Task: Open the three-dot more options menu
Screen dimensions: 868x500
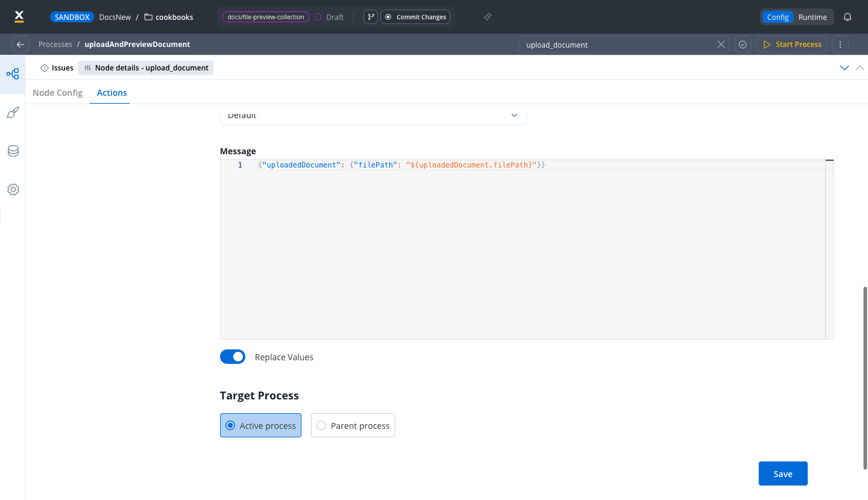Action: pyautogui.click(x=840, y=45)
